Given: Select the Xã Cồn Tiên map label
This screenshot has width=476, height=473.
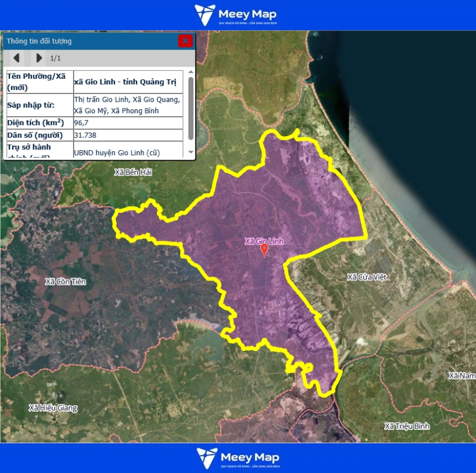Looking at the screenshot, I should (x=65, y=281).
